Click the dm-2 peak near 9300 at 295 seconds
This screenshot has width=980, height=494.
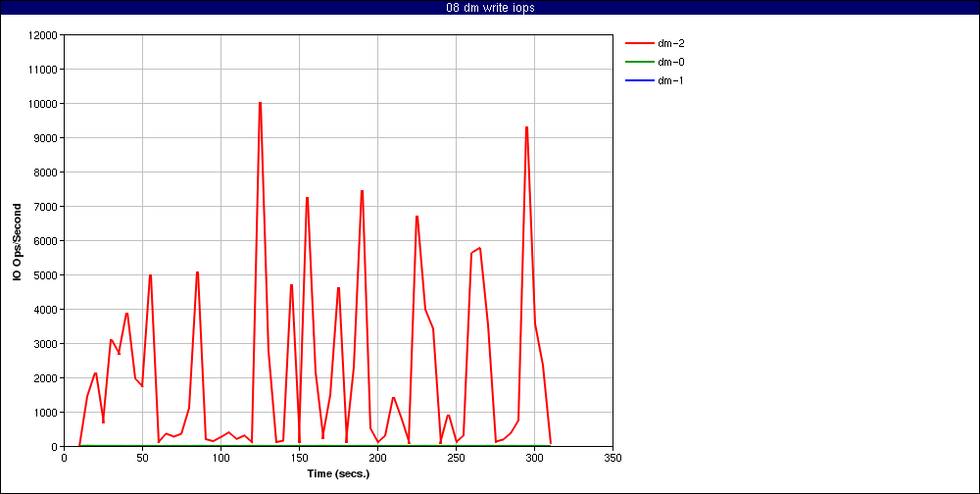coord(527,127)
